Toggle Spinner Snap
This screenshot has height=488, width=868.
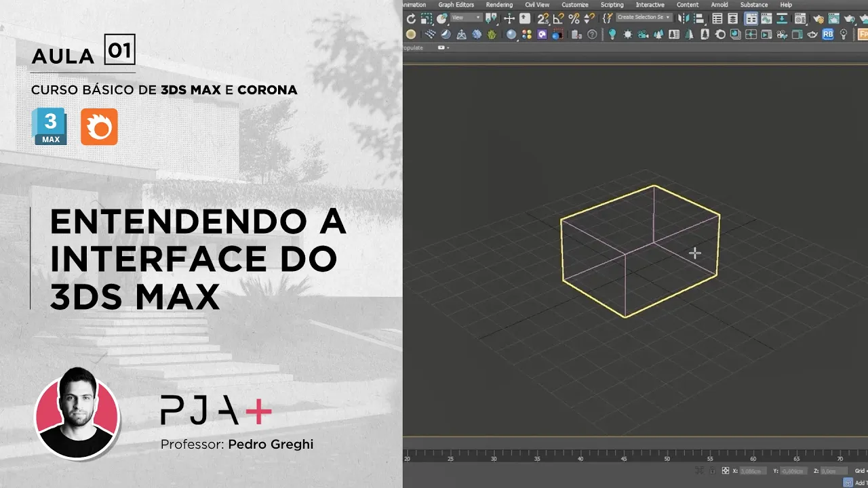pyautogui.click(x=589, y=18)
